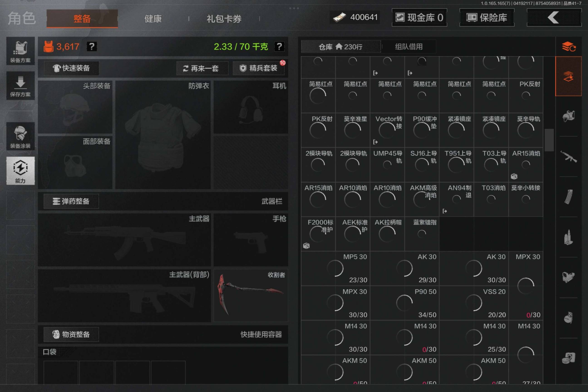
Task: Switch to the 健康 tab
Action: [153, 19]
